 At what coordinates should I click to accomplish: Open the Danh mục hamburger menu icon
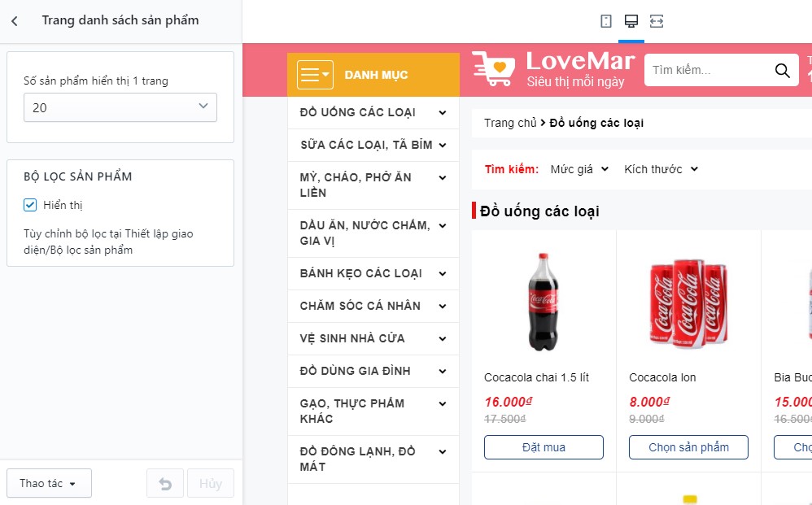click(315, 75)
